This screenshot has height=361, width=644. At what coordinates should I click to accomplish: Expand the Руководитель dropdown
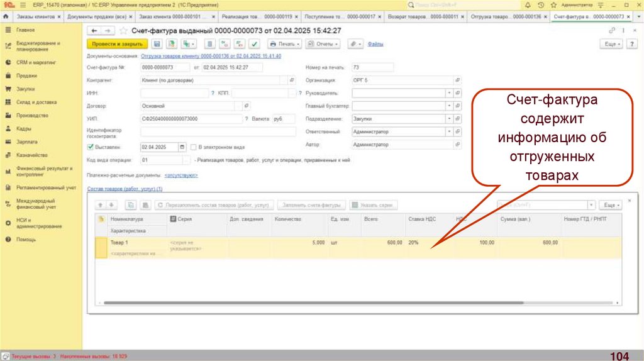tap(449, 92)
